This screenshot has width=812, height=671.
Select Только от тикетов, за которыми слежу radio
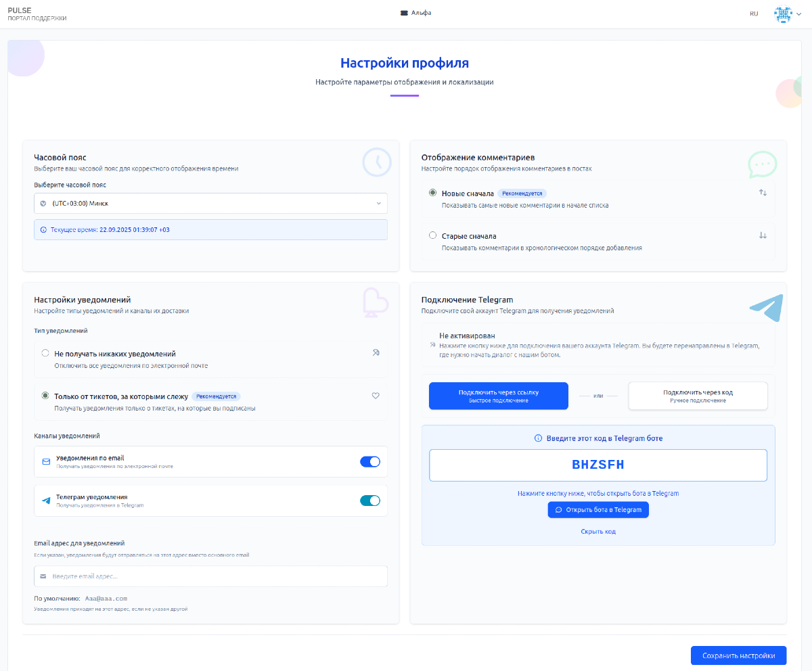[45, 396]
